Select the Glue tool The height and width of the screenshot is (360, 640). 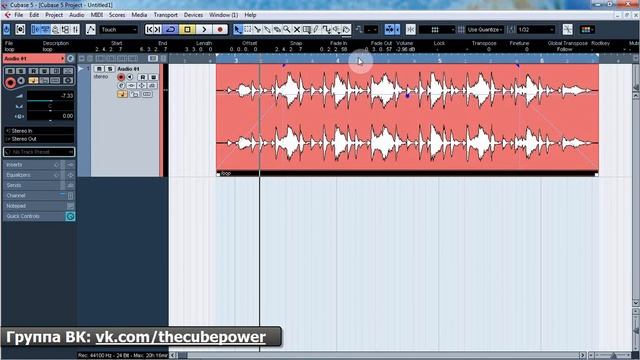click(x=267, y=29)
